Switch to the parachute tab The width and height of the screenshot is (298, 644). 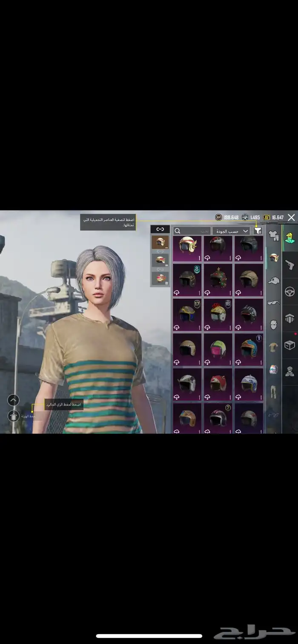pyautogui.click(x=290, y=318)
